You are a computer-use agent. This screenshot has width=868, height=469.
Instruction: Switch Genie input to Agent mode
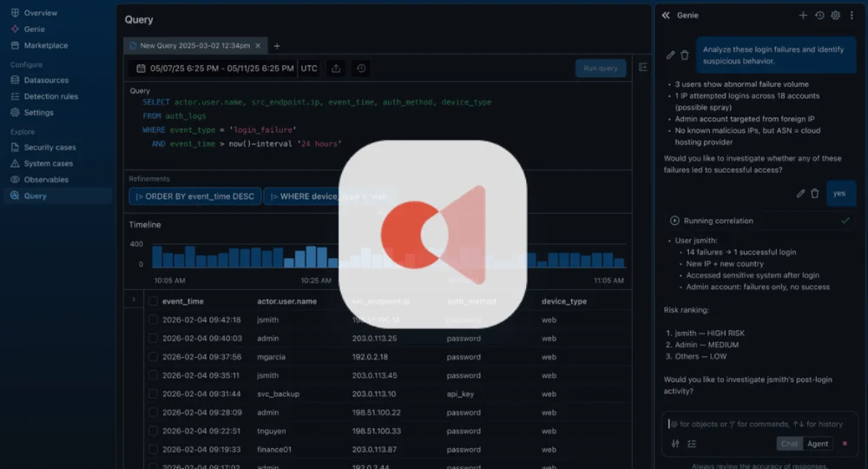pos(818,444)
